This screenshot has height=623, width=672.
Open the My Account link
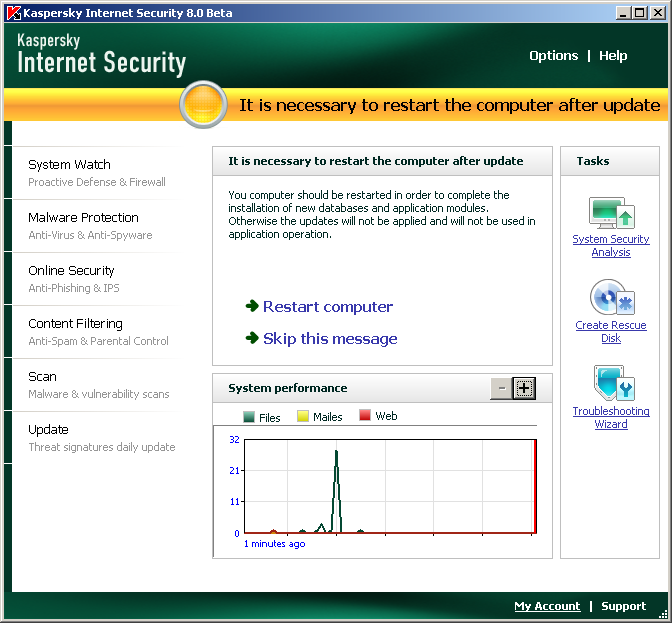(x=547, y=606)
